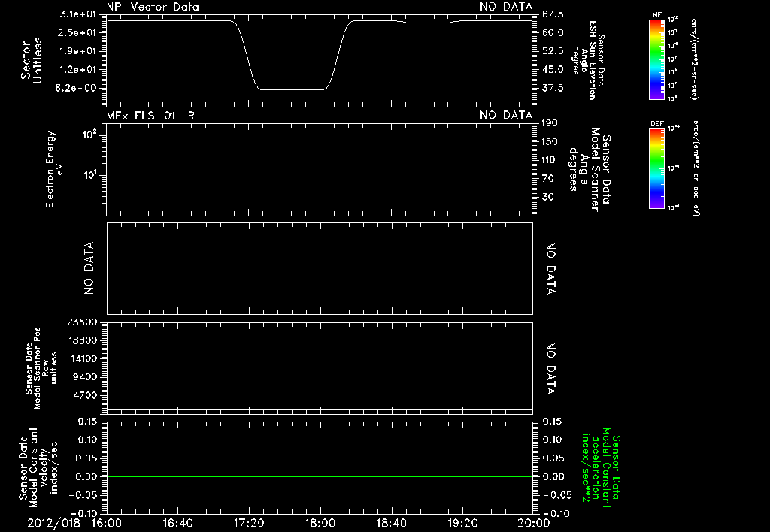770x532 pixels.
Task: Click the "20:00" time axis label
Action: click(534, 523)
